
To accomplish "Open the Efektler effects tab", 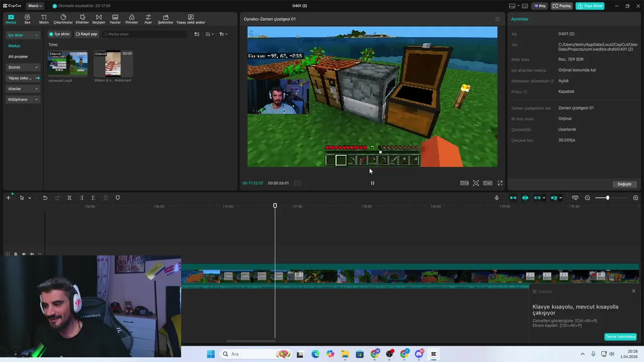I will pos(82,19).
